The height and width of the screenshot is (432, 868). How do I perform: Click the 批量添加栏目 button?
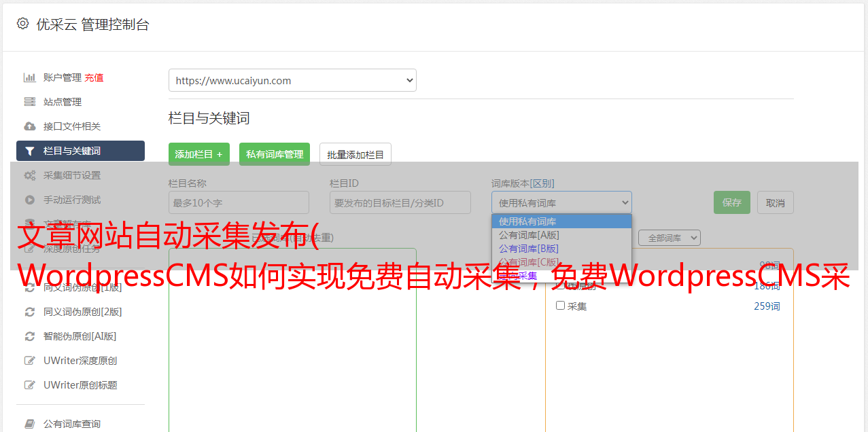355,154
